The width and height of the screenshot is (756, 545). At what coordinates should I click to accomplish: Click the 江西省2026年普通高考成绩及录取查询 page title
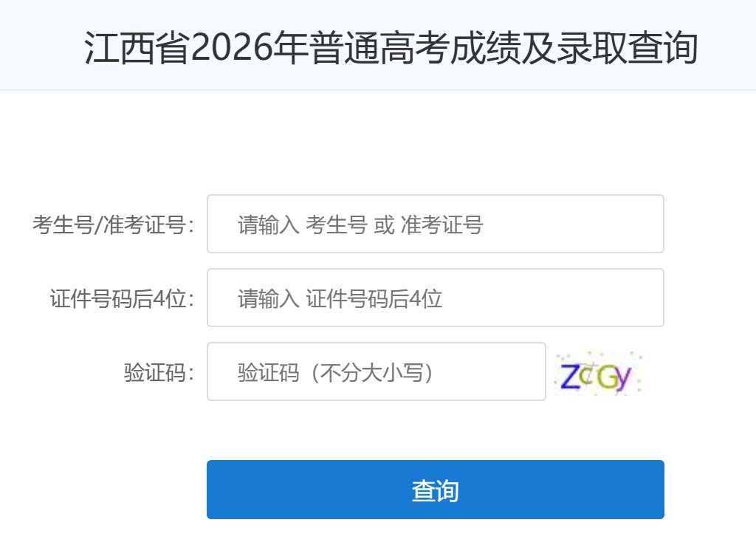pos(391,47)
